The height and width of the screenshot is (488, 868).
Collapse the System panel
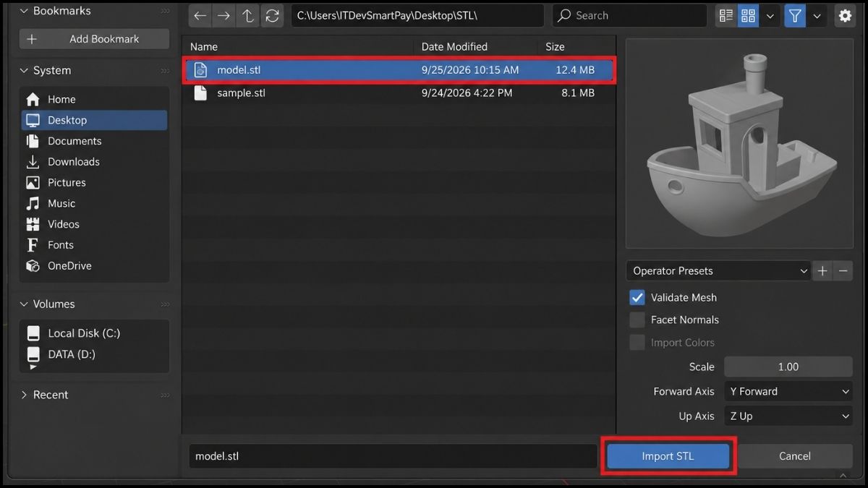(24, 70)
